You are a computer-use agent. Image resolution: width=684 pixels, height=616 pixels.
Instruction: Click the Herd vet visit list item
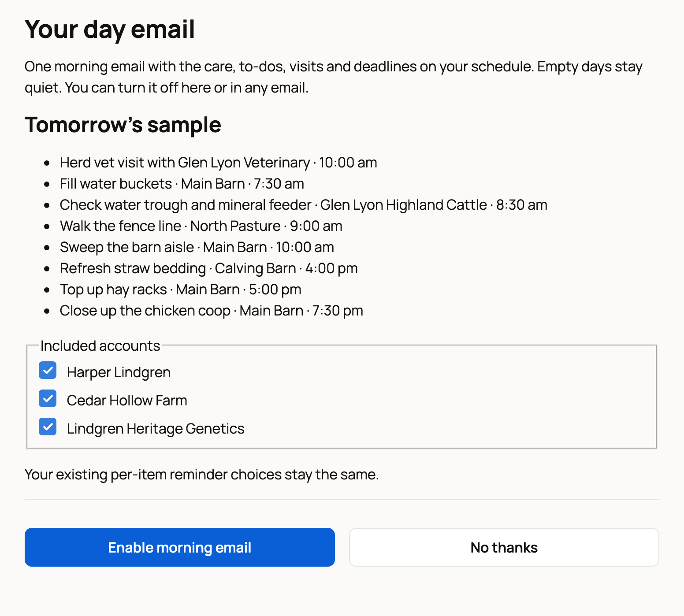coord(219,163)
